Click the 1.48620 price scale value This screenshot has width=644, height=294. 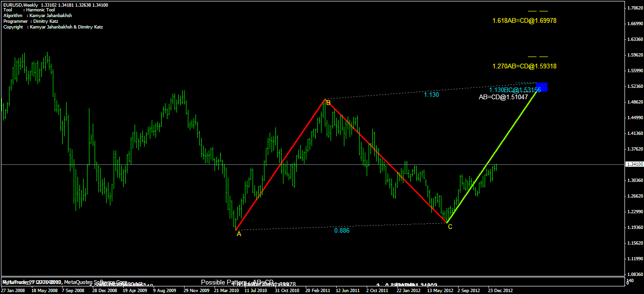[635, 102]
